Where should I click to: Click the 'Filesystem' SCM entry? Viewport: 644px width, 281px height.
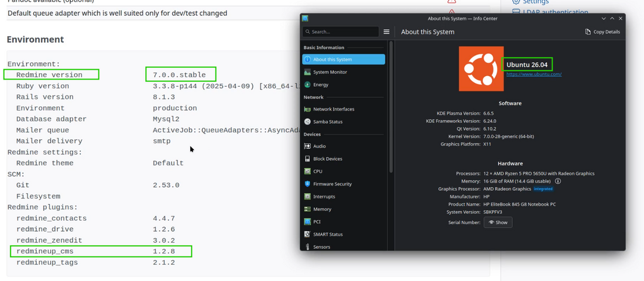click(38, 196)
